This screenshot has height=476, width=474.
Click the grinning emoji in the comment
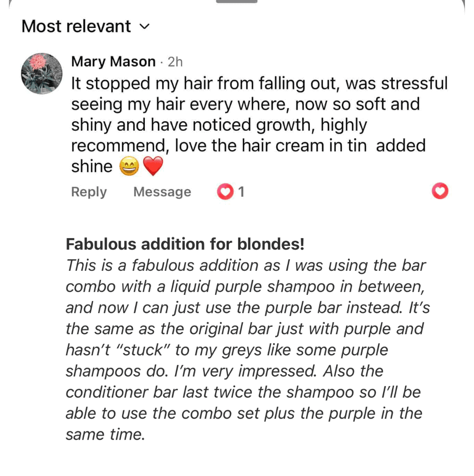pos(128,167)
